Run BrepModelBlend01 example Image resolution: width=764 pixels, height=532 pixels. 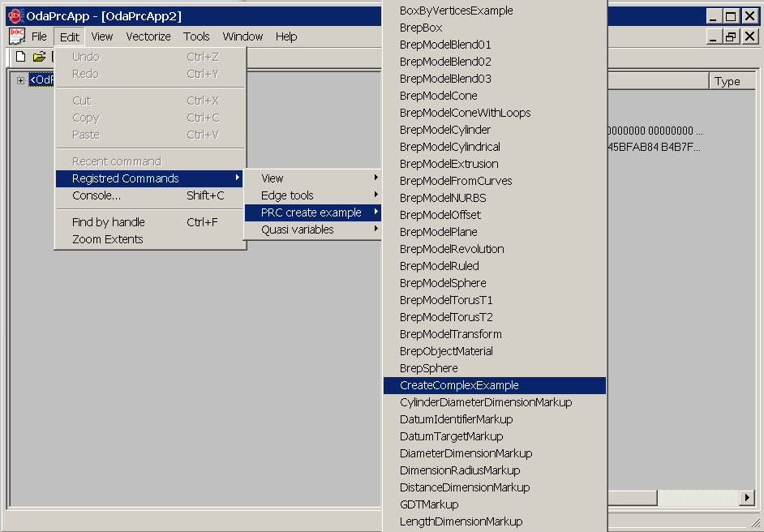tap(495, 45)
